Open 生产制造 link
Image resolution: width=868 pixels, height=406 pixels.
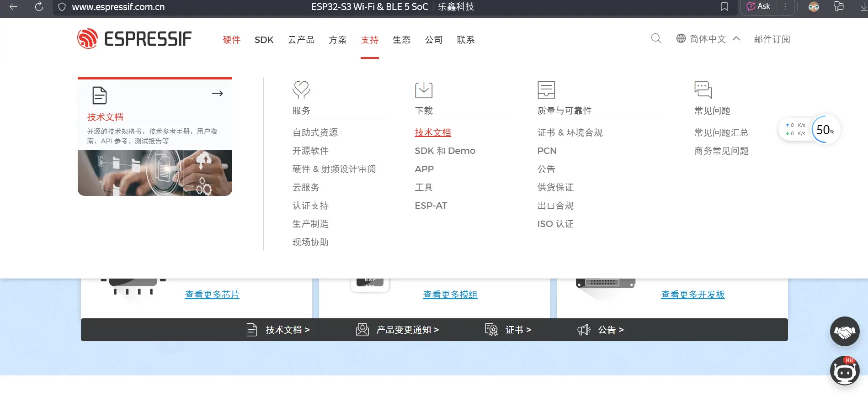pos(310,224)
